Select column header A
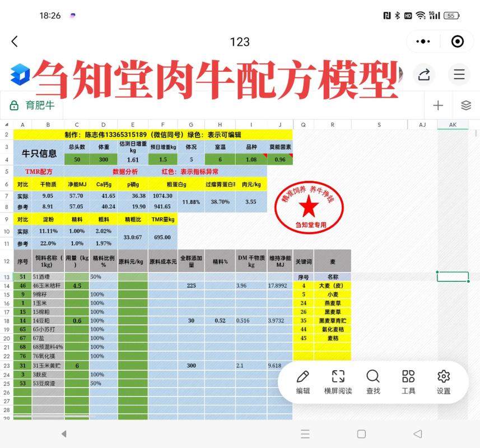 pyautogui.click(x=22, y=124)
